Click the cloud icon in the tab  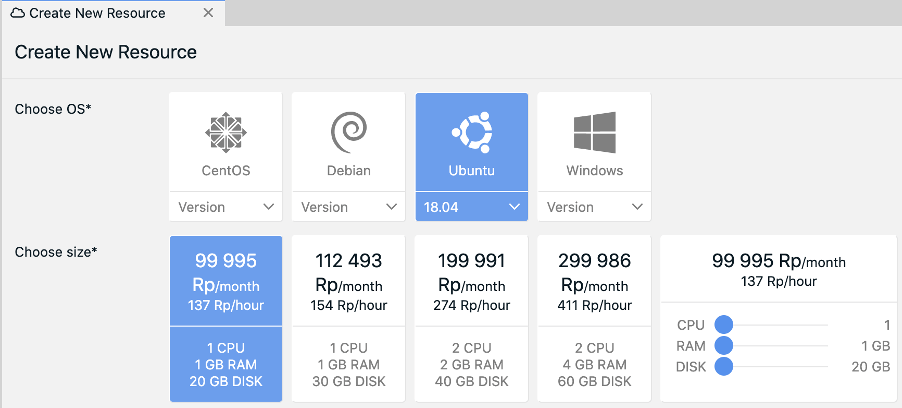tap(18, 13)
